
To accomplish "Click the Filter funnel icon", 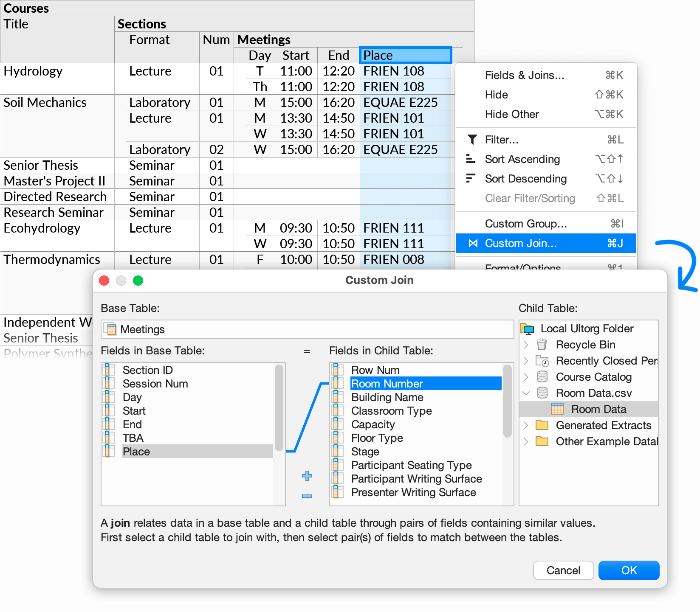I will (x=471, y=139).
